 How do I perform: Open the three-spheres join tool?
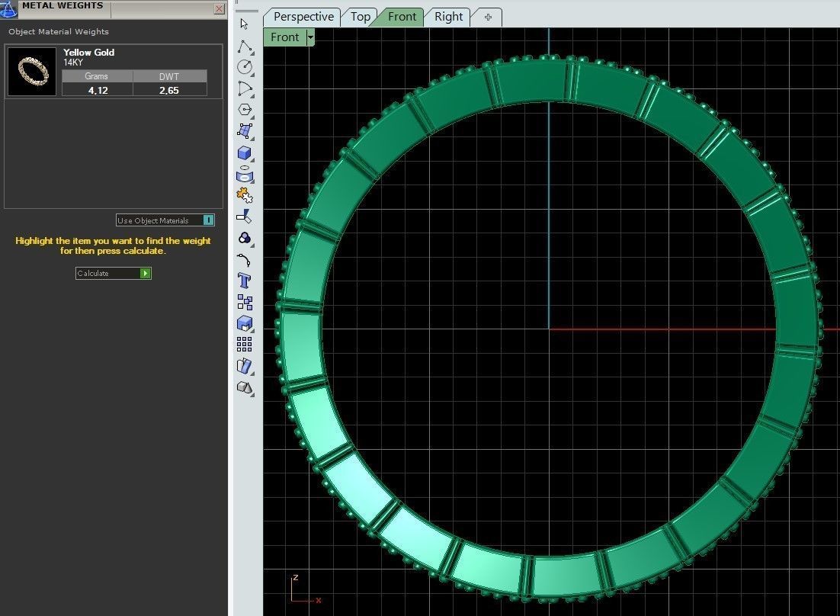pyautogui.click(x=245, y=239)
